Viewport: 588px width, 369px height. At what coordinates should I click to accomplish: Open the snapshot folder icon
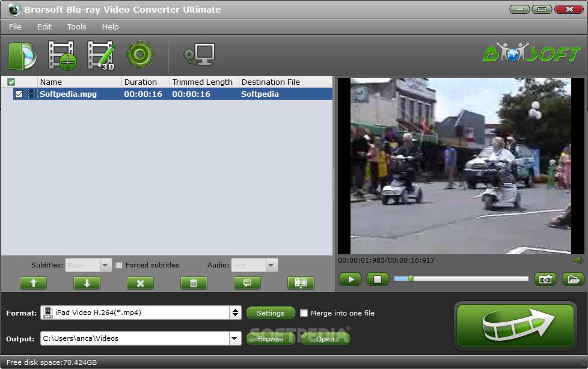[573, 279]
